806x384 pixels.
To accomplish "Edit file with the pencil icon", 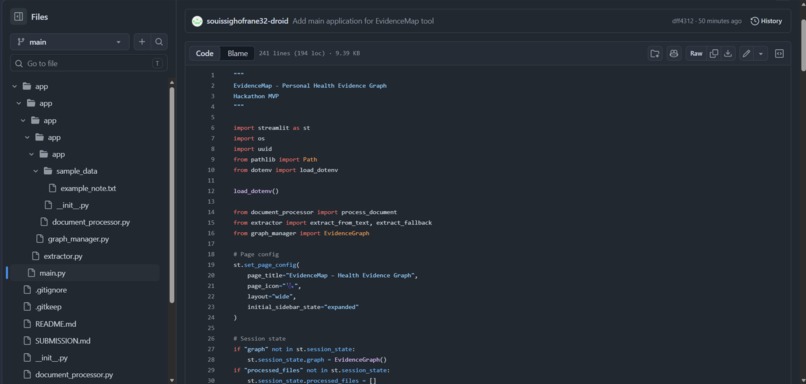I will [x=746, y=53].
